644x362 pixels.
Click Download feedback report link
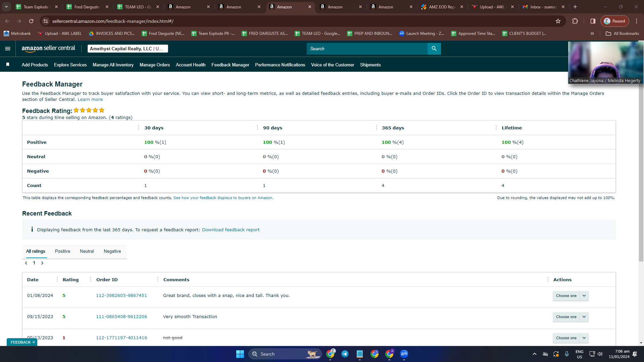click(x=231, y=230)
